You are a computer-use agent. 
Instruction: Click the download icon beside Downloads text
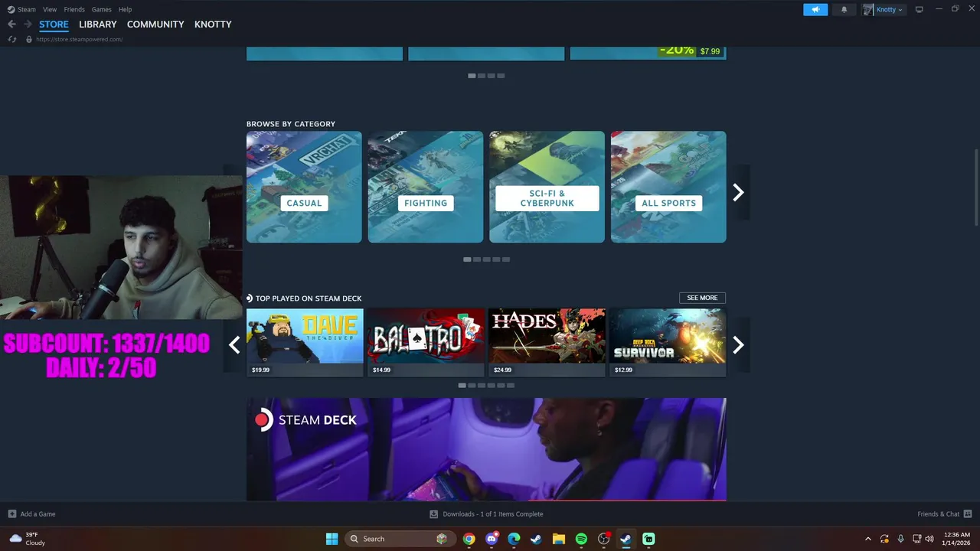tap(433, 514)
